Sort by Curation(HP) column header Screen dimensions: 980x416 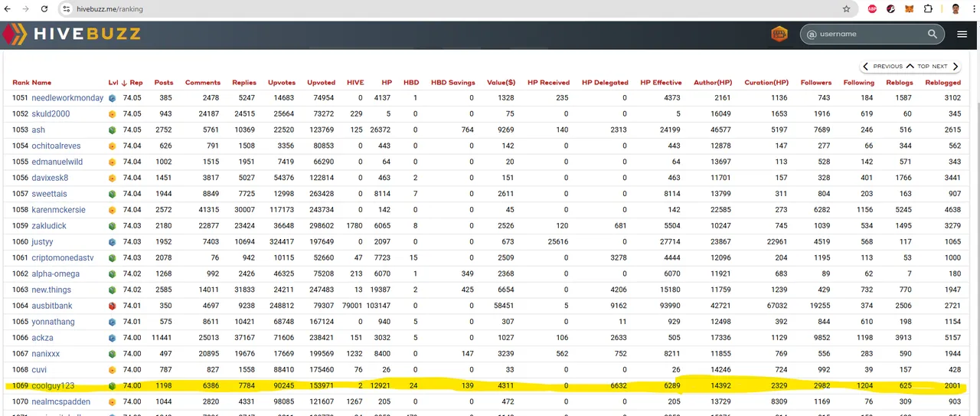[x=766, y=83]
